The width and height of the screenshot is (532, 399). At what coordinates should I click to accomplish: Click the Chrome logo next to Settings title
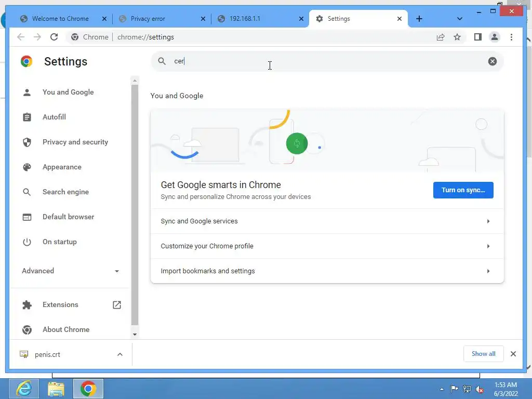(x=26, y=61)
